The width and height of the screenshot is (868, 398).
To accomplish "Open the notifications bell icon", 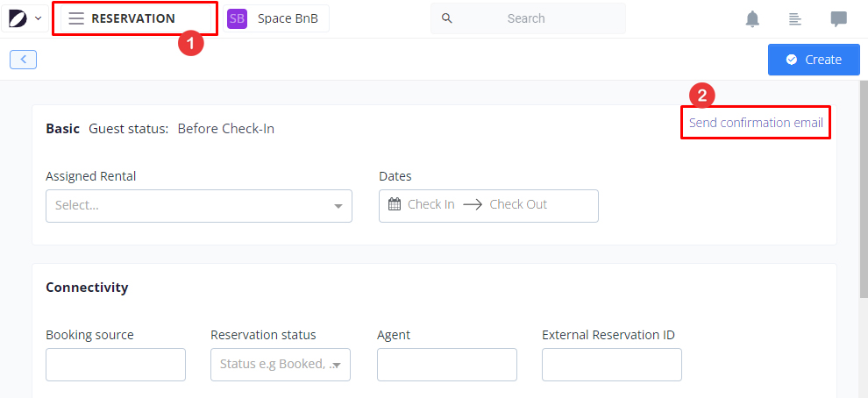I will click(x=752, y=18).
